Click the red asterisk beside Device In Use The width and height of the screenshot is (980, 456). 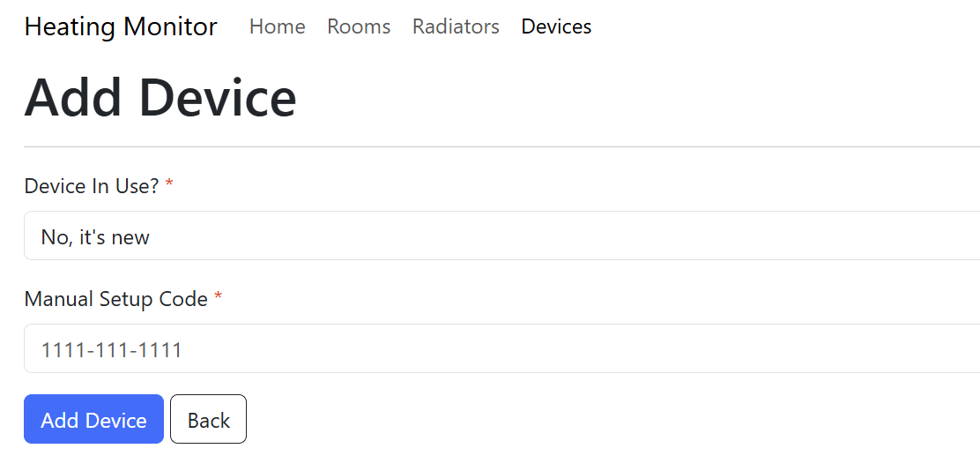[169, 185]
